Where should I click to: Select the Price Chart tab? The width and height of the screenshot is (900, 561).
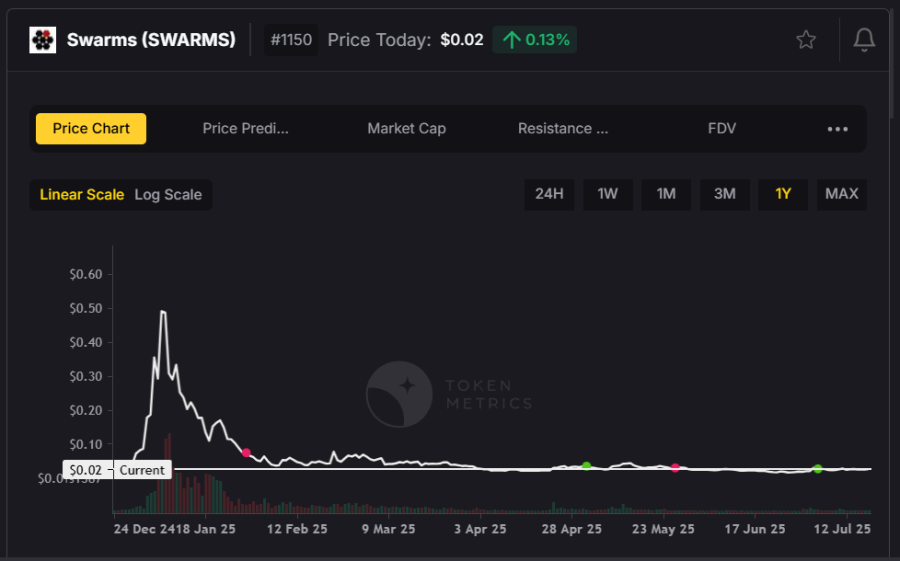[x=91, y=129]
